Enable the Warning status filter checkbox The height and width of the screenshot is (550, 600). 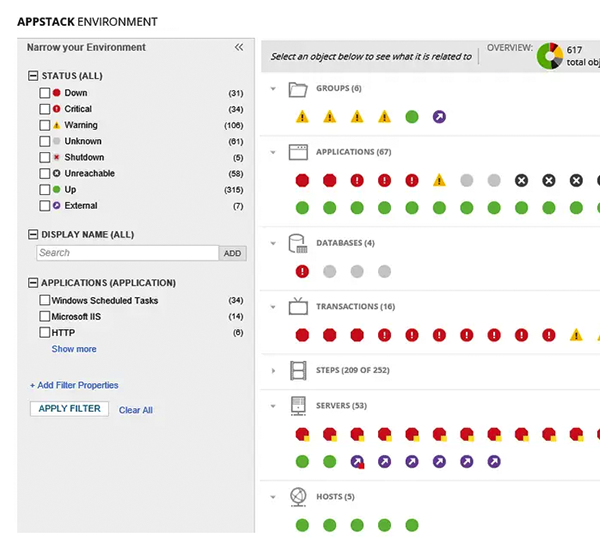click(x=45, y=125)
